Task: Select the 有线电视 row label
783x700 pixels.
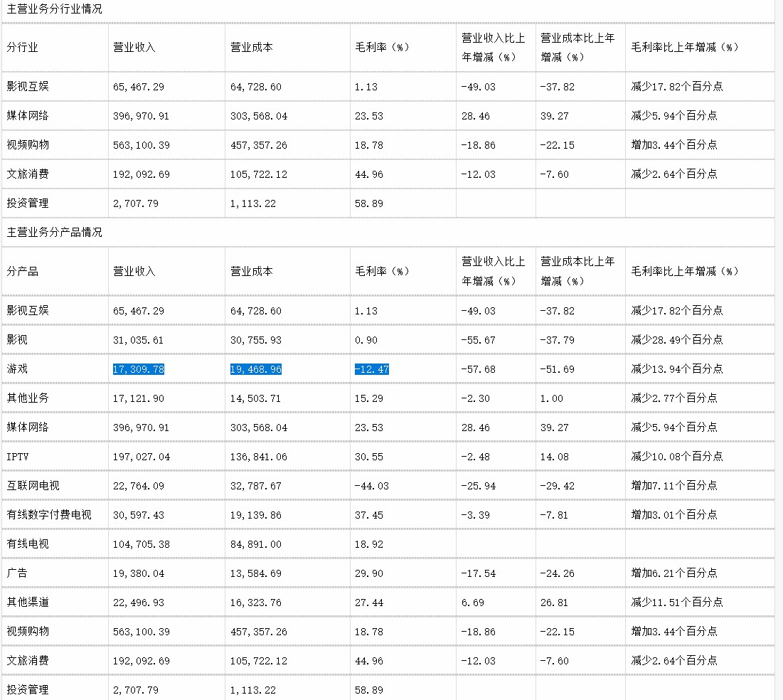Action: click(28, 544)
